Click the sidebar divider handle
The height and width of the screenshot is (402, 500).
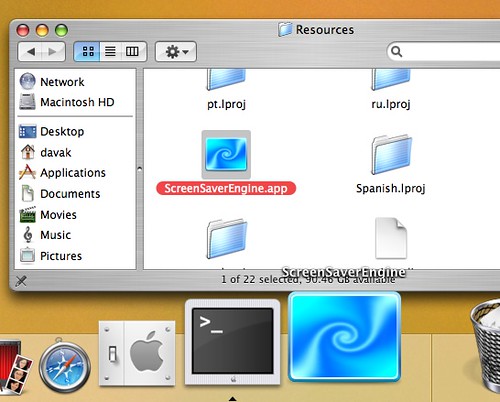coord(140,169)
